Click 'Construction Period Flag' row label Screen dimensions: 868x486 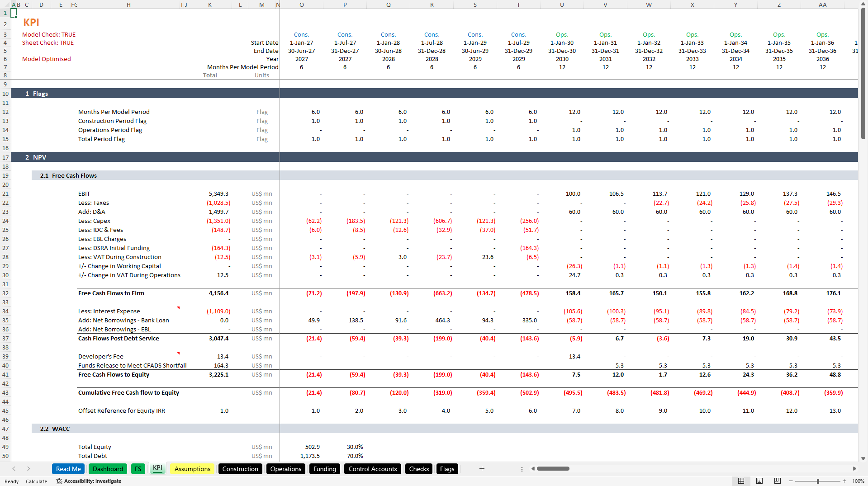112,121
